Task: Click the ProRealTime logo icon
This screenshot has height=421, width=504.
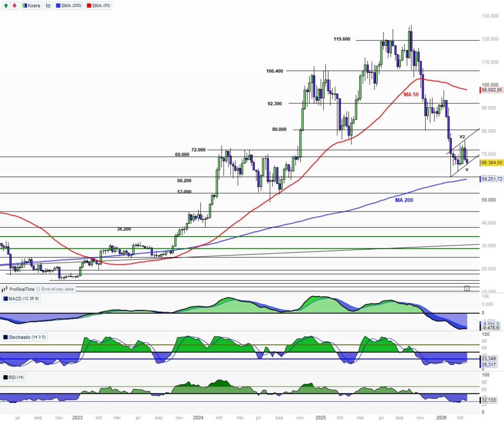Action: pos(5,289)
